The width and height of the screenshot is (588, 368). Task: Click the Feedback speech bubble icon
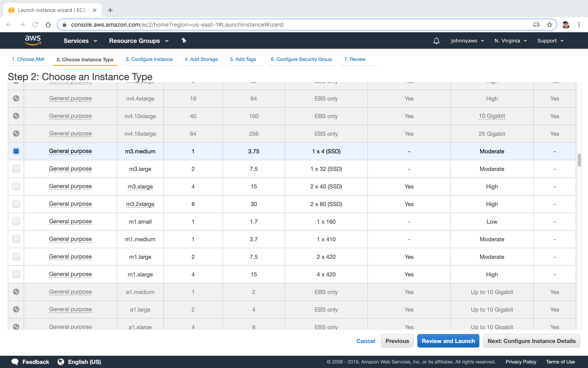(15, 362)
